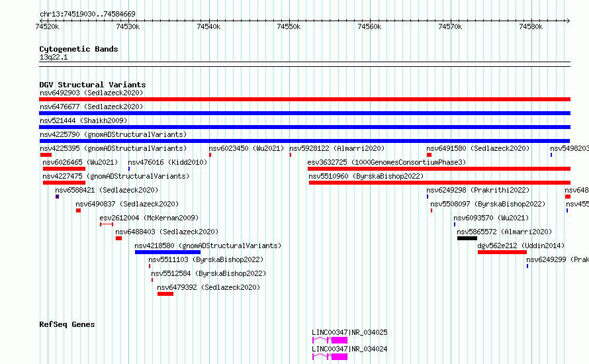Open the nsv6093570 (Wu2021) variant label
This screenshot has height=364, width=589.
(x=491, y=218)
